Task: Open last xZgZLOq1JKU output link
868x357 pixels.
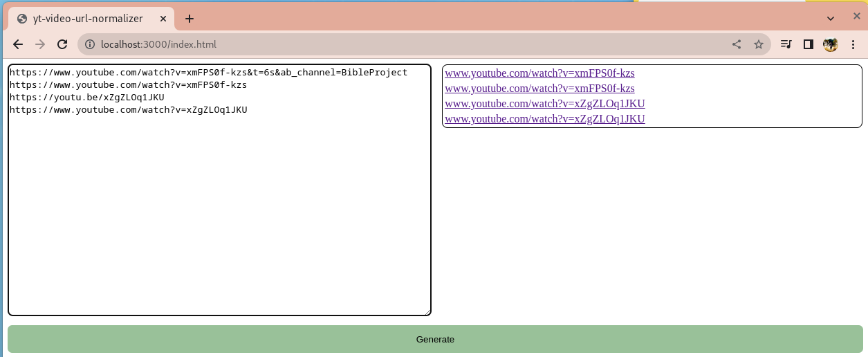Action: (x=545, y=119)
